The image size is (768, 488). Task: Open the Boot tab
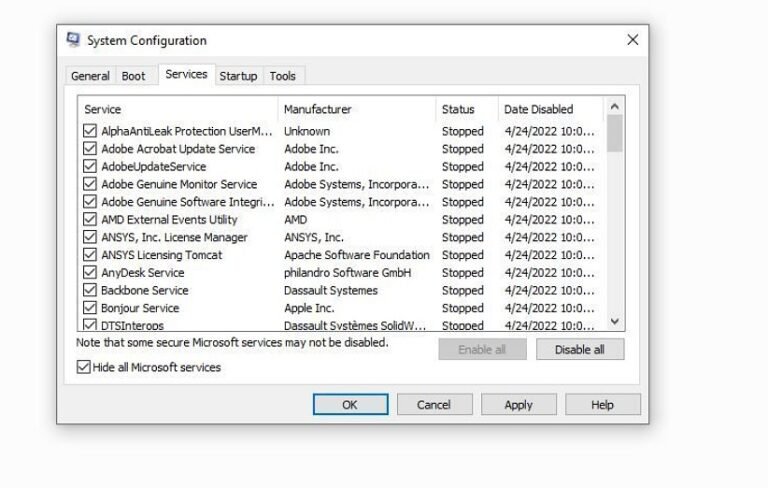click(133, 76)
